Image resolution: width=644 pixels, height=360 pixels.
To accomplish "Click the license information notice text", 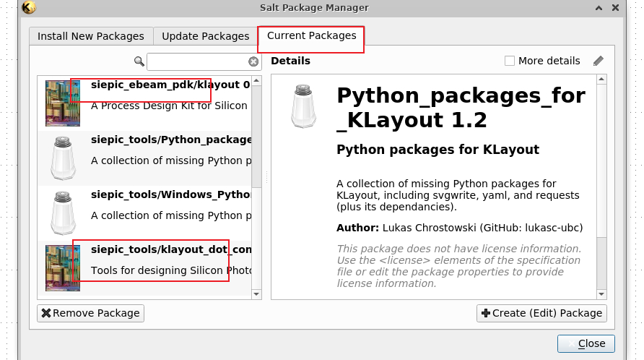I will tap(458, 266).
